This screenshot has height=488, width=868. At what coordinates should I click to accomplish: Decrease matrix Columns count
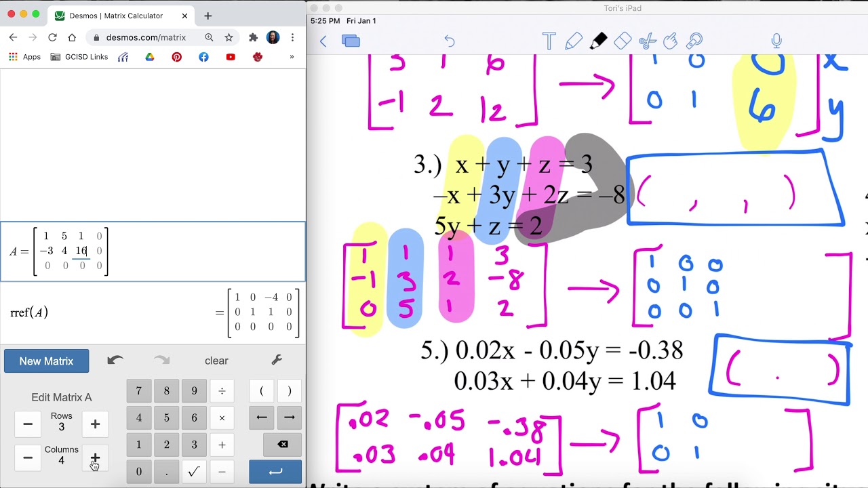coord(28,457)
